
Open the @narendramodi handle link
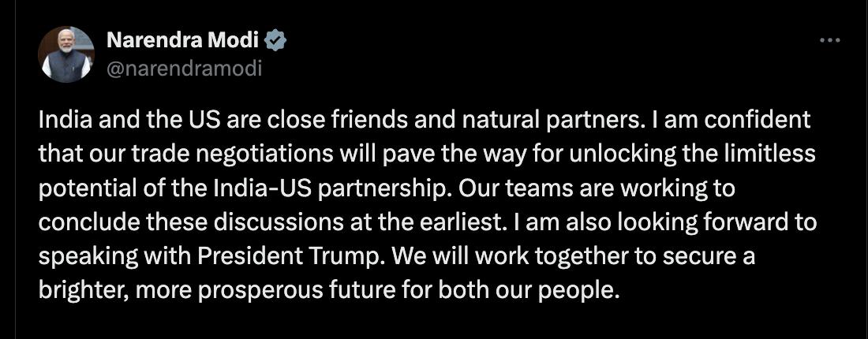184,68
